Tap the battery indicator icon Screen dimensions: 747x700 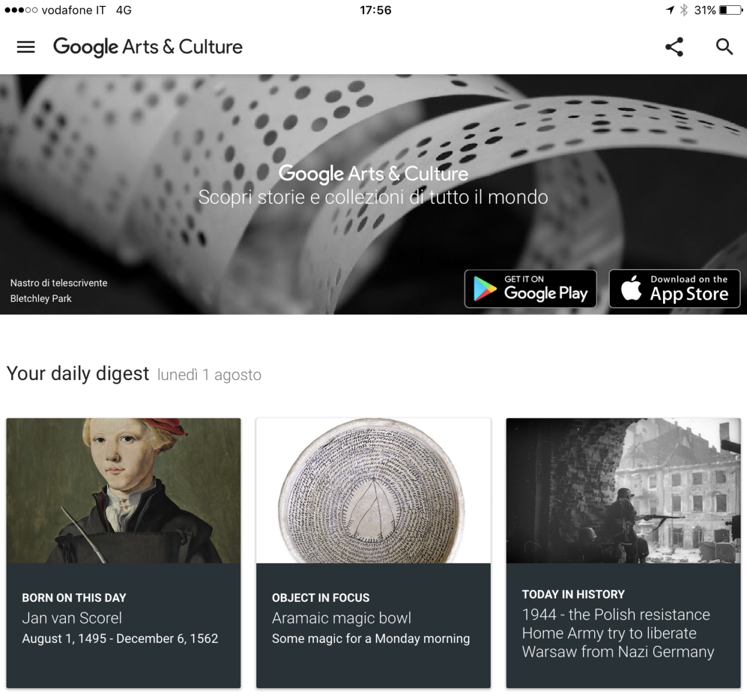point(731,10)
